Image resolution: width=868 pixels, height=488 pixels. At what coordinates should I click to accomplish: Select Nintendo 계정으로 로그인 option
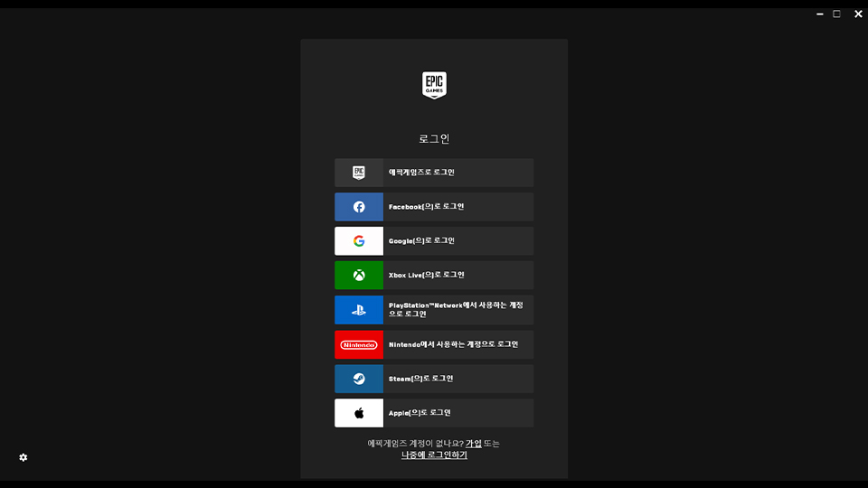tap(434, 344)
